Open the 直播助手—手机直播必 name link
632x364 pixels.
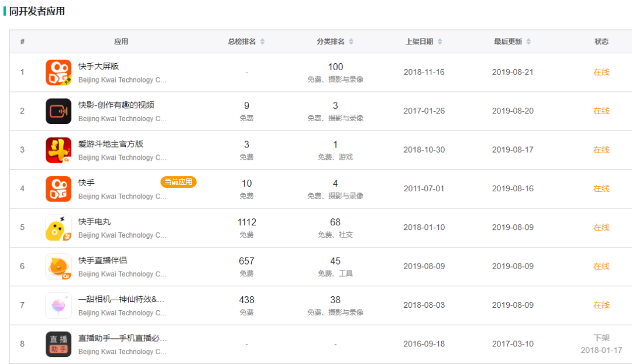pyautogui.click(x=122, y=338)
